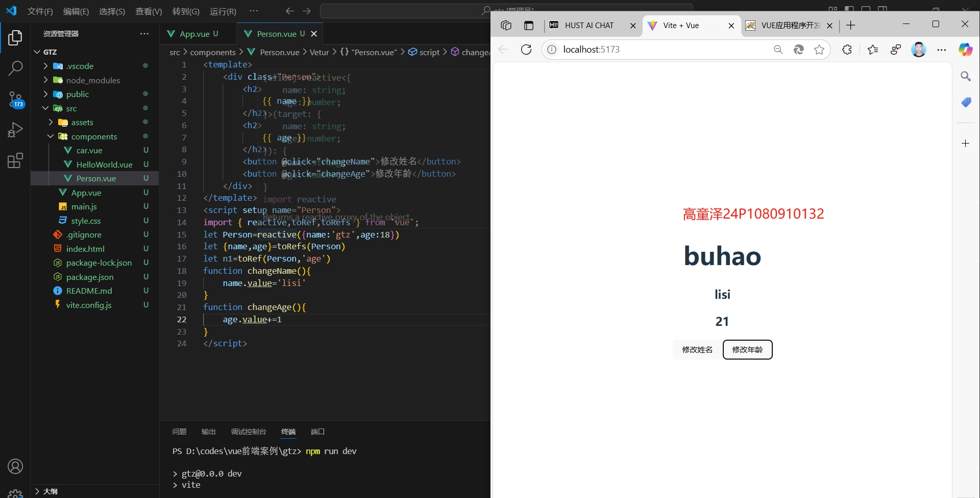The width and height of the screenshot is (980, 498).
Task: Open the 查看(V) menu
Action: click(149, 11)
